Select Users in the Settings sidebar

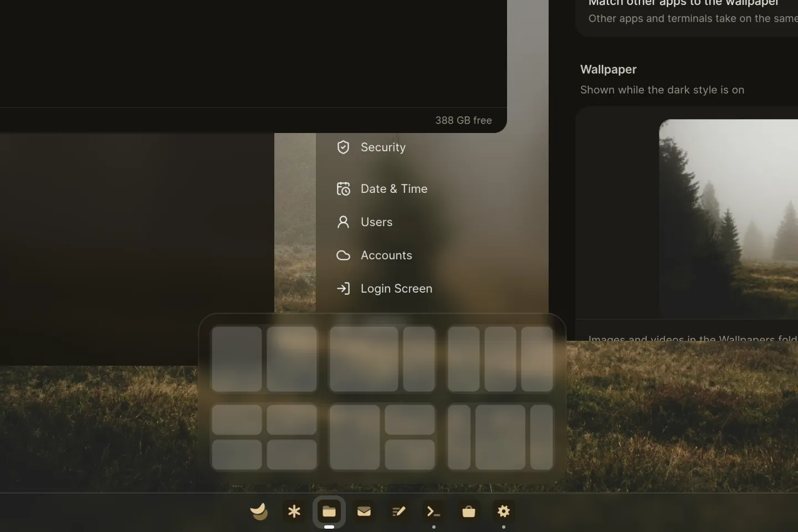(x=377, y=222)
